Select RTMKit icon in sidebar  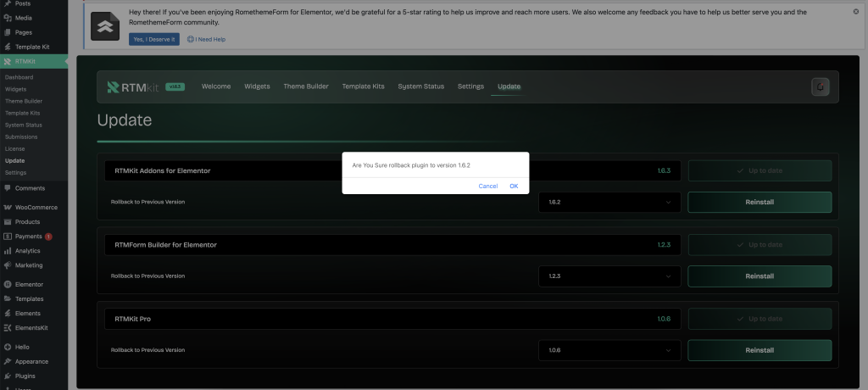click(8, 62)
